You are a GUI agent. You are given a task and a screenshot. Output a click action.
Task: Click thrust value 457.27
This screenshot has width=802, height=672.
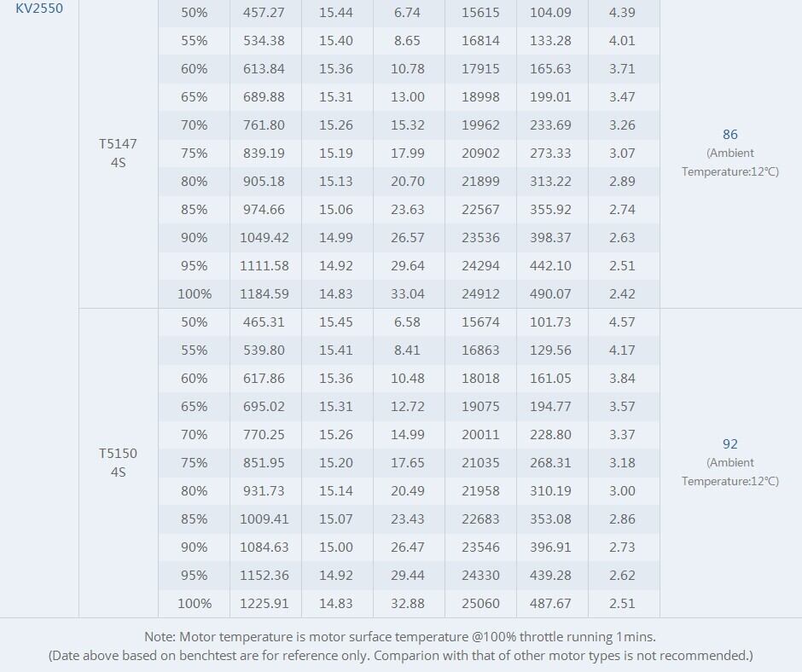coord(264,13)
